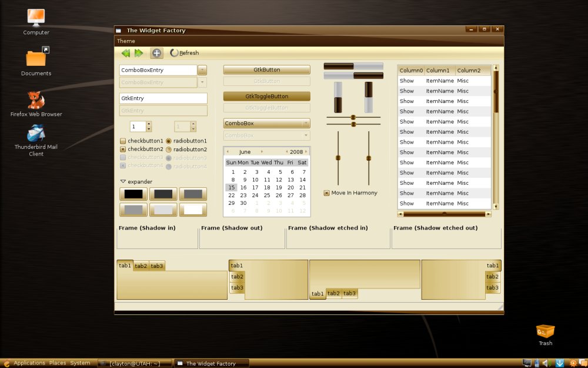Launch the Thunderbird Mail Client desktop icon
This screenshot has height=368, width=588.
click(36, 133)
